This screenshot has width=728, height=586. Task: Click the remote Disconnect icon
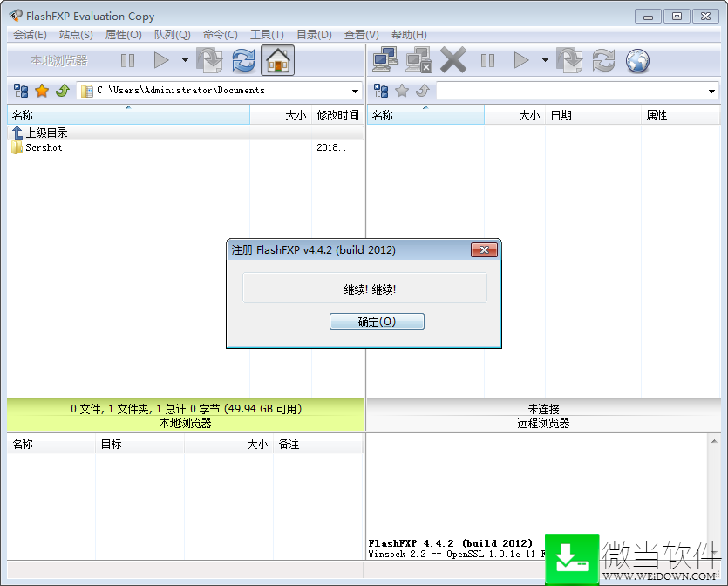pyautogui.click(x=418, y=60)
